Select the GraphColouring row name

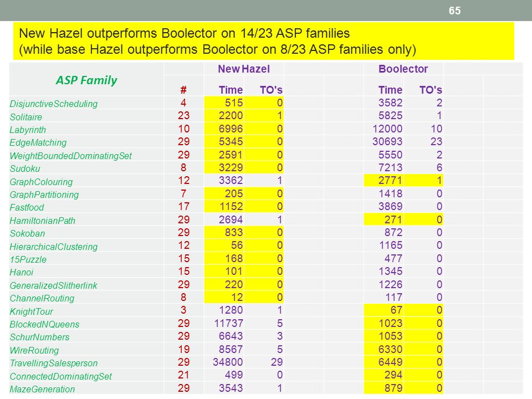pyautogui.click(x=41, y=182)
